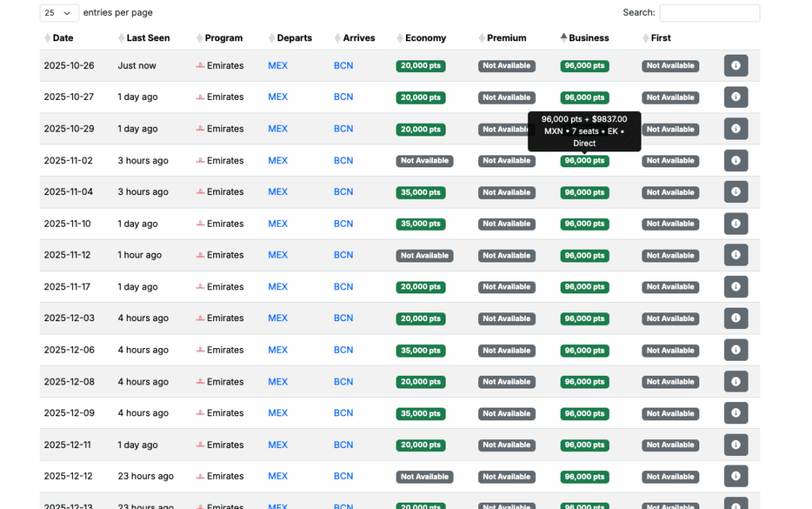Image resolution: width=812 pixels, height=509 pixels.
Task: View info for 2025-12-09 flight
Action: tap(735, 413)
